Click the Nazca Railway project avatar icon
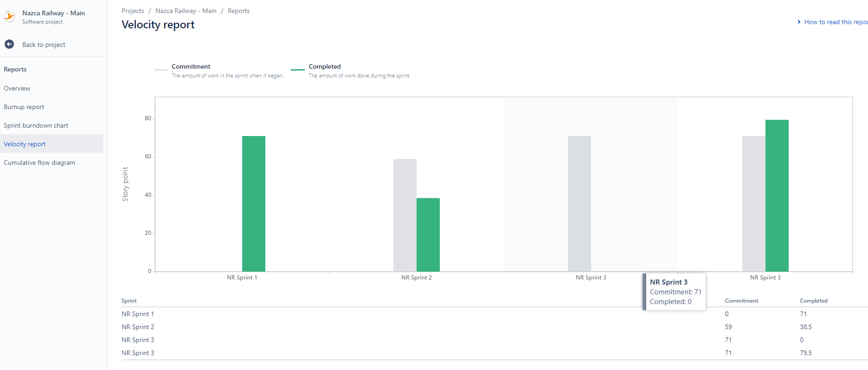The image size is (868, 370). (x=9, y=17)
